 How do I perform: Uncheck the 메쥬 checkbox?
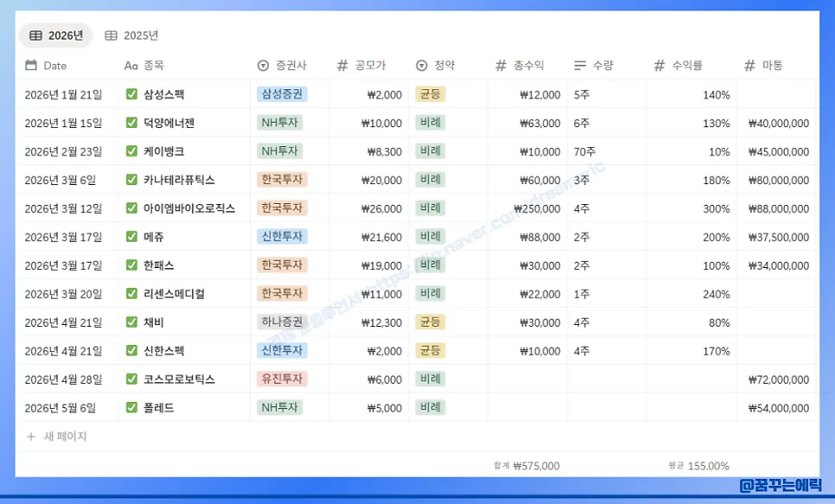pos(131,237)
